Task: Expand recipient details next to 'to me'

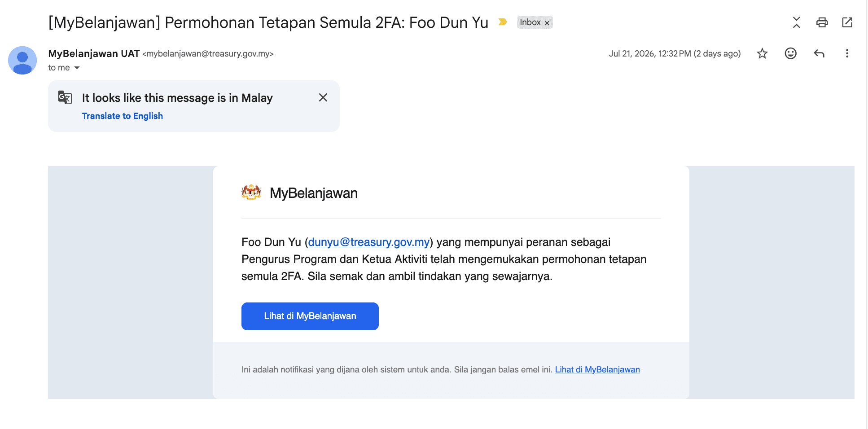Action: pyautogui.click(x=77, y=68)
